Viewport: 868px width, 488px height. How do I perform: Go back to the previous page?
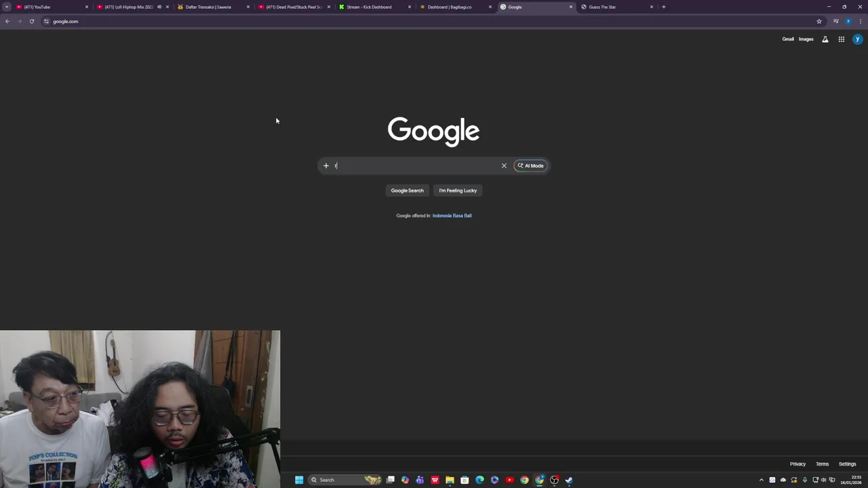click(7, 21)
